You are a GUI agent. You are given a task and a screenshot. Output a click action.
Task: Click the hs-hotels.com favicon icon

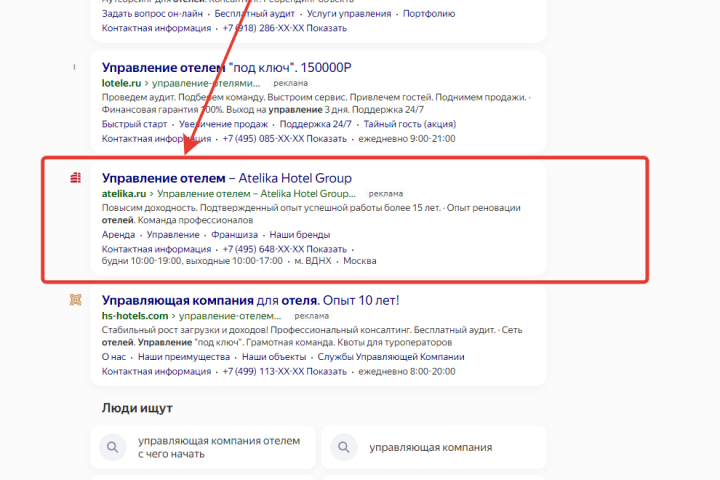click(76, 299)
